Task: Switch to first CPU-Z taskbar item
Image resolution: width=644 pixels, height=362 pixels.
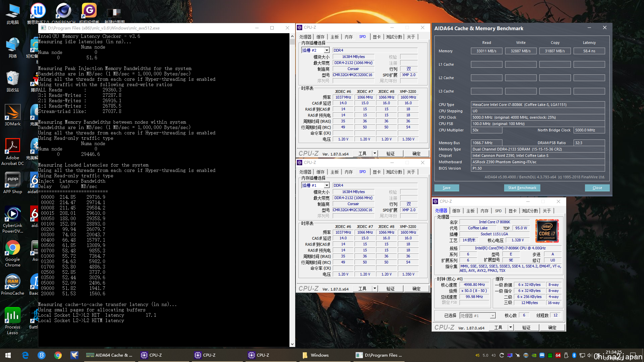Action: pos(163,355)
